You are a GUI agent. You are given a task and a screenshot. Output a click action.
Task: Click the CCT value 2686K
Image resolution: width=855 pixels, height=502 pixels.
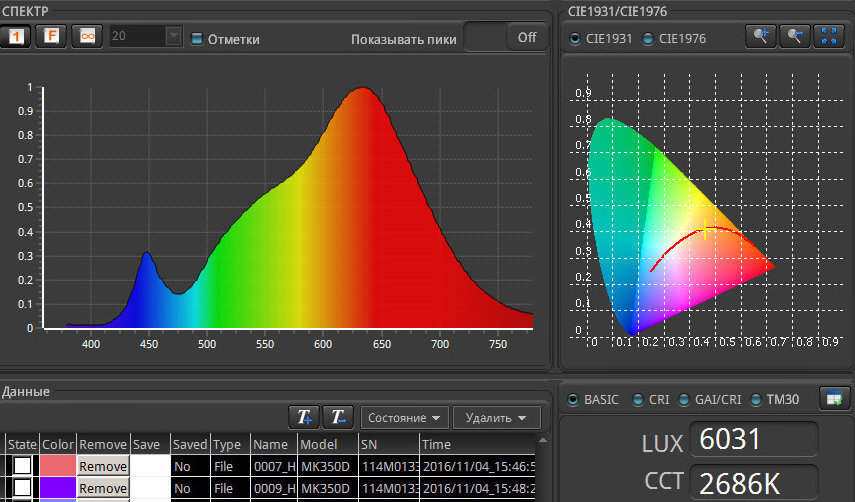tap(754, 482)
